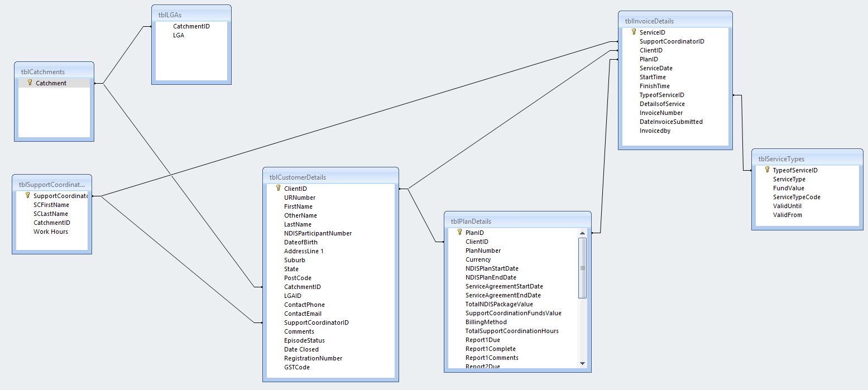Click the key icon next to TypeofServiceID in tblServiceTypes
The width and height of the screenshot is (868, 390).
click(767, 170)
